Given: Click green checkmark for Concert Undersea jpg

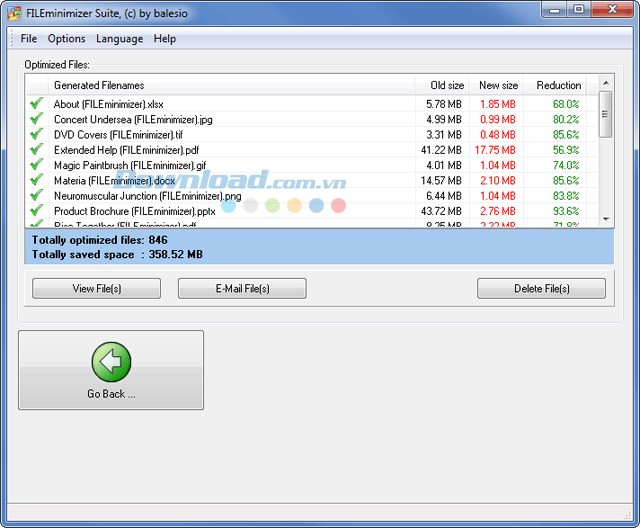Looking at the screenshot, I should point(36,118).
